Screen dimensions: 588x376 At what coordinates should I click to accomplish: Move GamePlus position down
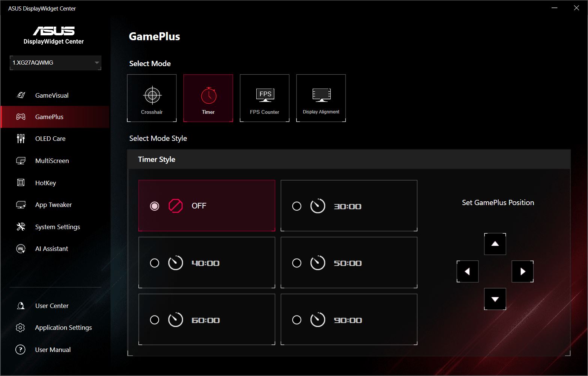[x=495, y=299]
